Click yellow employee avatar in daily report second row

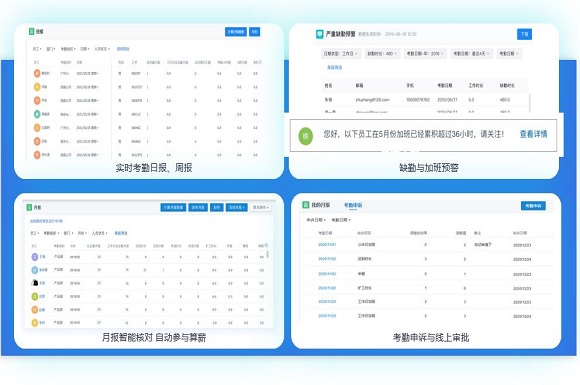click(x=37, y=87)
